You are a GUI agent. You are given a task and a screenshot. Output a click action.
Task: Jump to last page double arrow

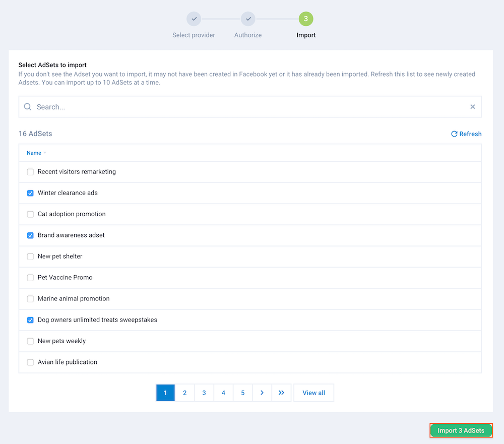pyautogui.click(x=281, y=393)
